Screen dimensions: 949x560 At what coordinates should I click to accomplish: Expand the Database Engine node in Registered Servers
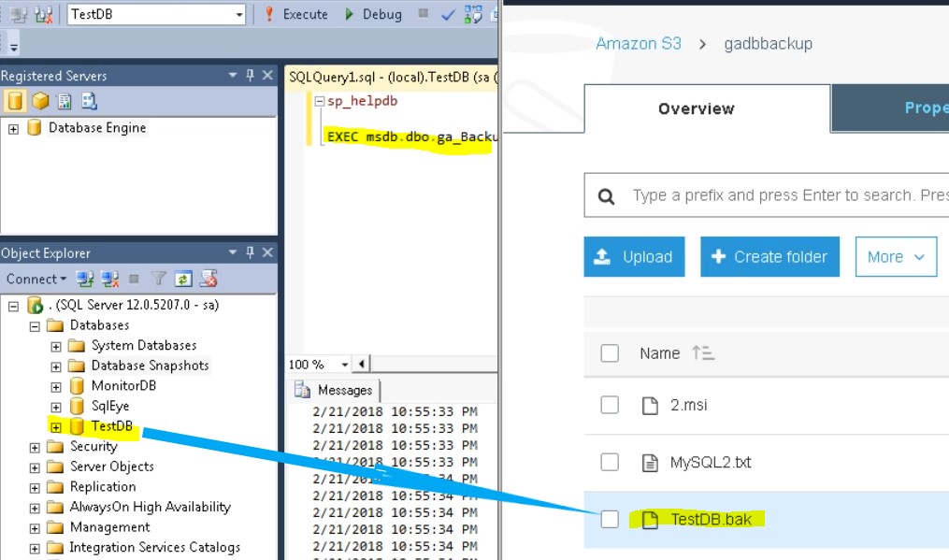13,128
